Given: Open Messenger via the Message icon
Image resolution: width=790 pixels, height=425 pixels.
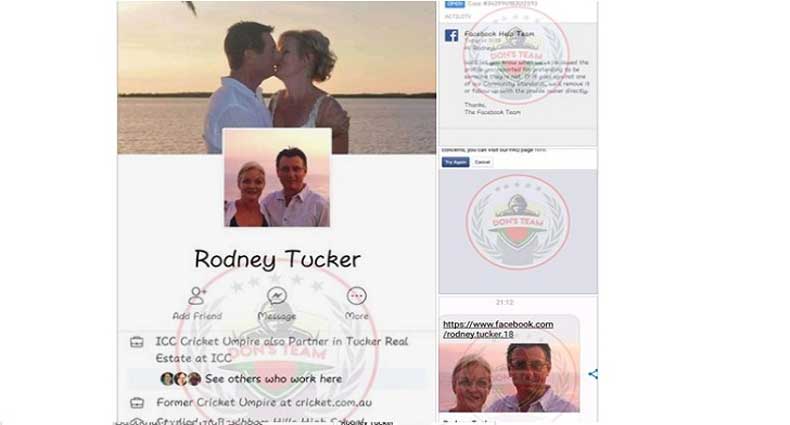Looking at the screenshot, I should pos(277,296).
